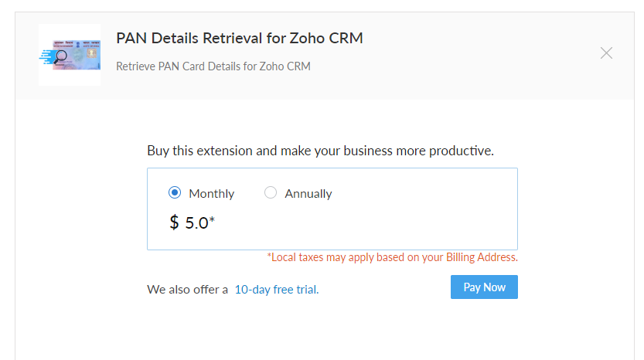Click the dollar sign in the price
Screen dimensions: 644x360
(174, 223)
